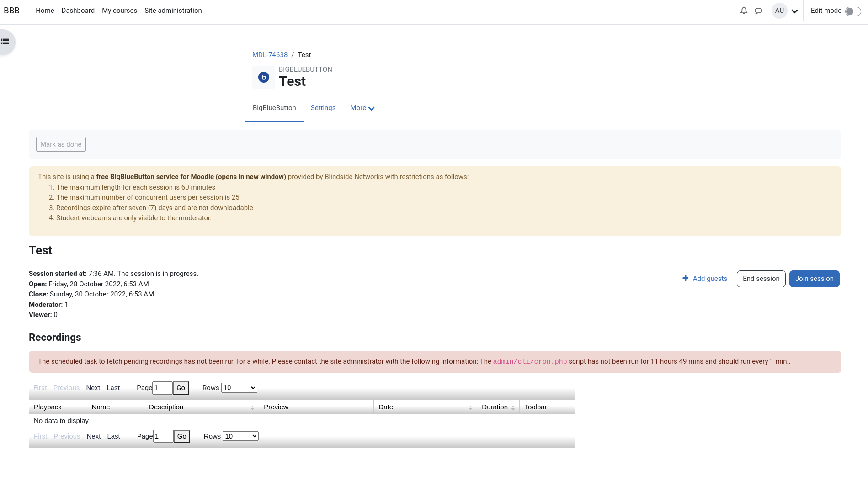
Task: Click the End session button
Action: tap(761, 279)
